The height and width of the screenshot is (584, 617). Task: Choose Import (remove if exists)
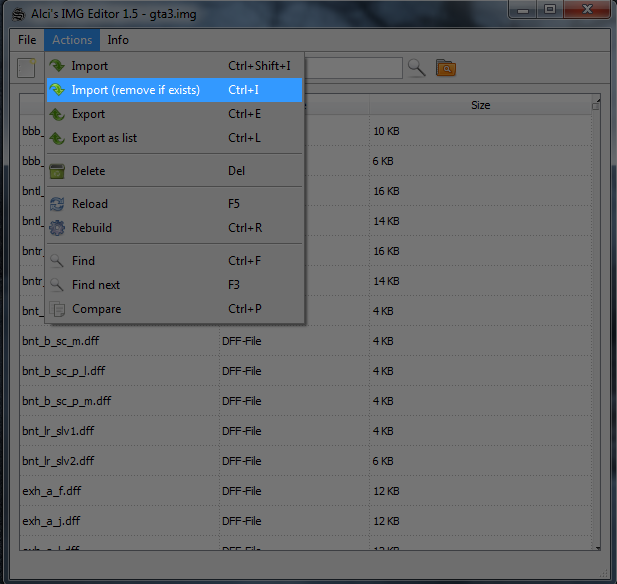(x=174, y=90)
